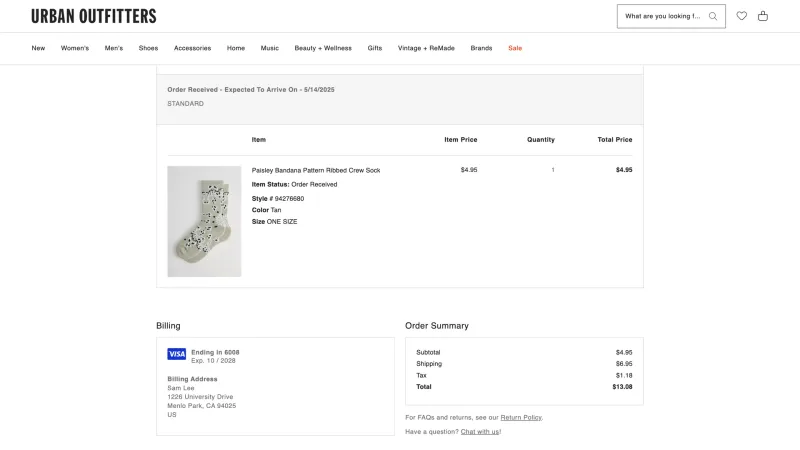Click the 'Exp. 10 / 2028' text
The image size is (800, 450).
(x=213, y=360)
